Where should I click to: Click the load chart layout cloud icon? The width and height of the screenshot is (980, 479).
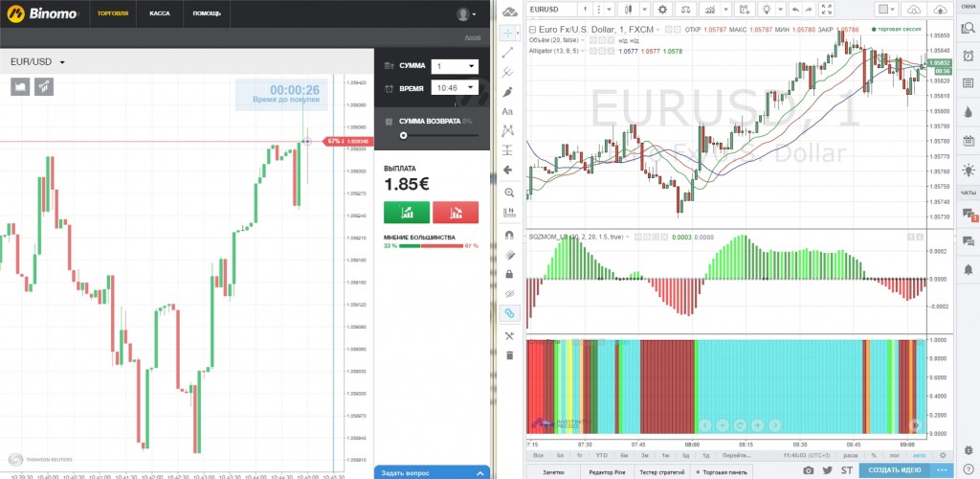click(914, 10)
